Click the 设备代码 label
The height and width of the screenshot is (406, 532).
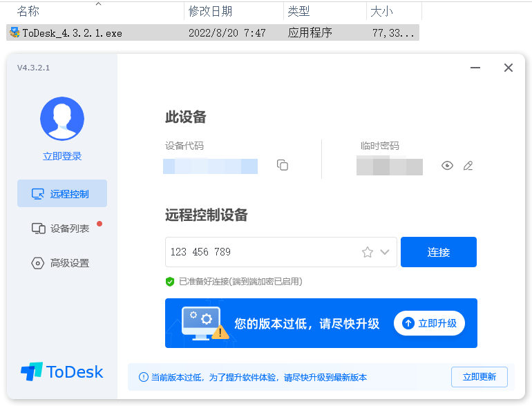(184, 146)
